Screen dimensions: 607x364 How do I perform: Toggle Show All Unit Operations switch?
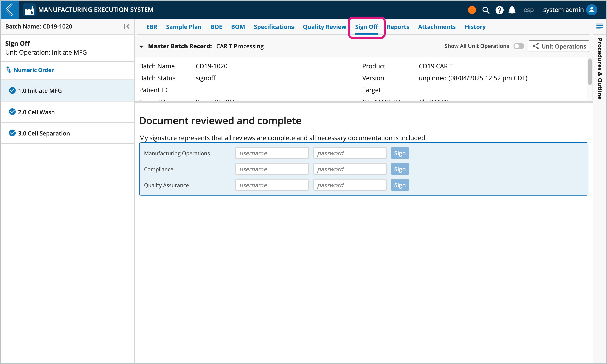coord(519,46)
